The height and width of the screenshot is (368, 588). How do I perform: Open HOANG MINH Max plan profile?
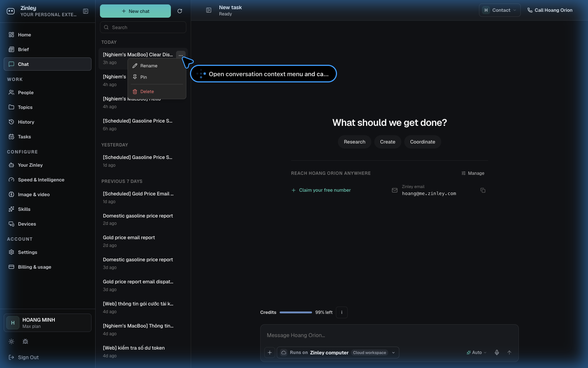(47, 323)
